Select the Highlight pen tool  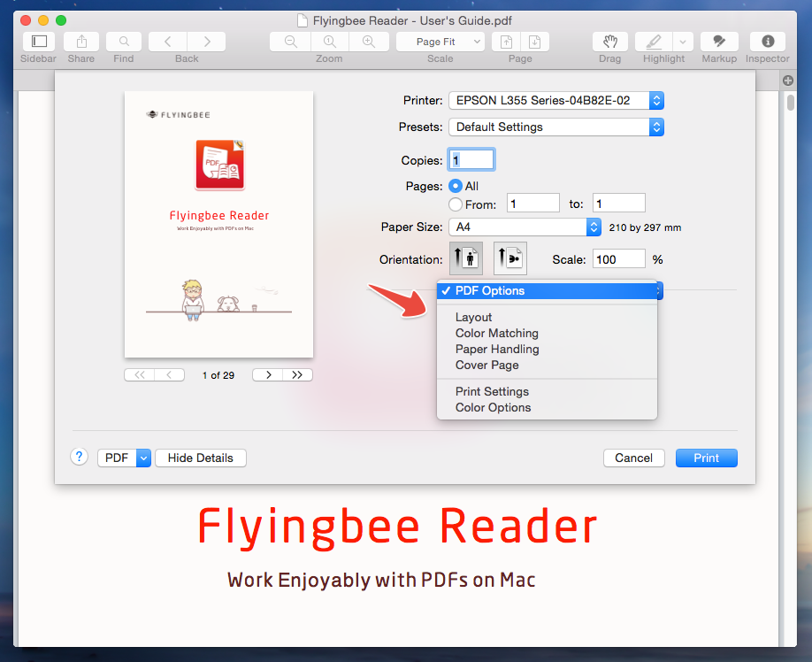[654, 42]
